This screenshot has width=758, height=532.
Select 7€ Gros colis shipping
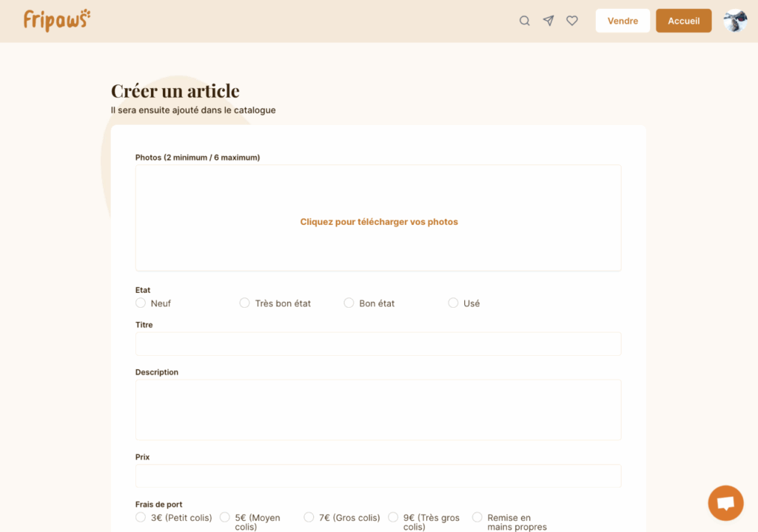(x=309, y=517)
